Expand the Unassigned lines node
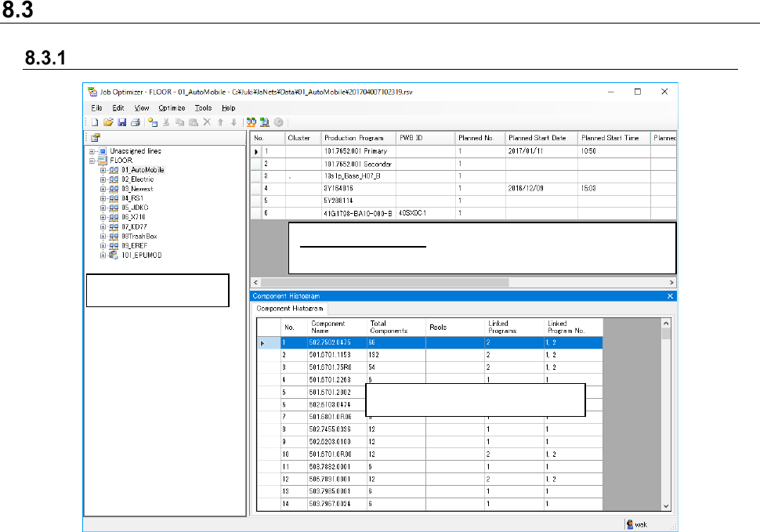This screenshot has width=760, height=532. click(92, 151)
